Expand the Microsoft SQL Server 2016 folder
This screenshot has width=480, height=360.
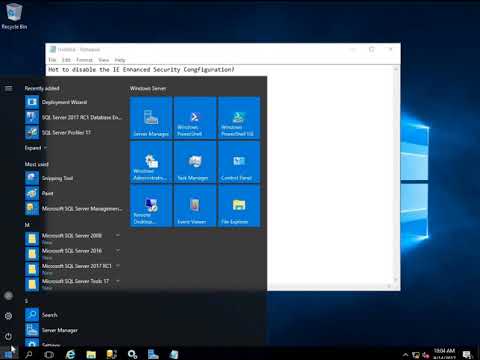(74, 253)
